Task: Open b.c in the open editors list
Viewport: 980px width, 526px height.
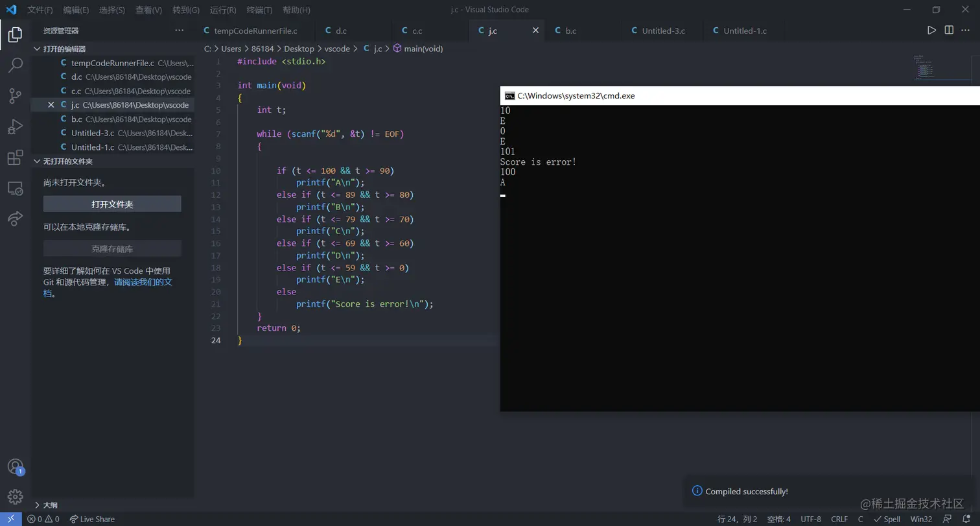Action: point(113,119)
